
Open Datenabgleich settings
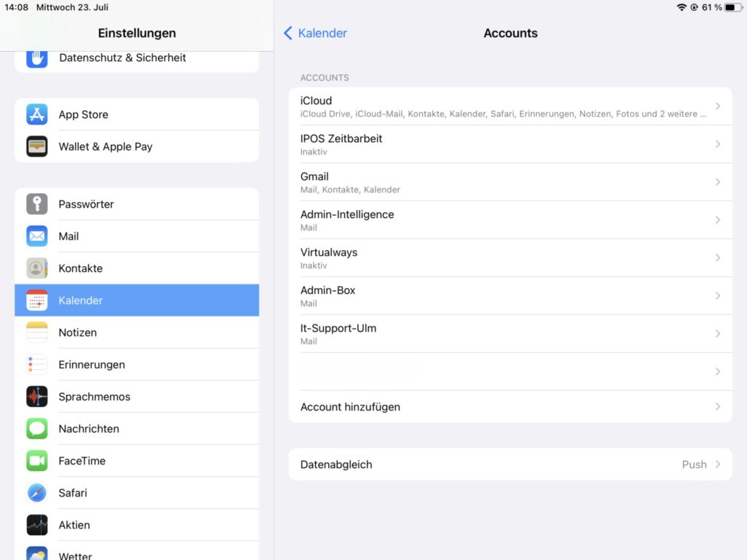point(510,464)
